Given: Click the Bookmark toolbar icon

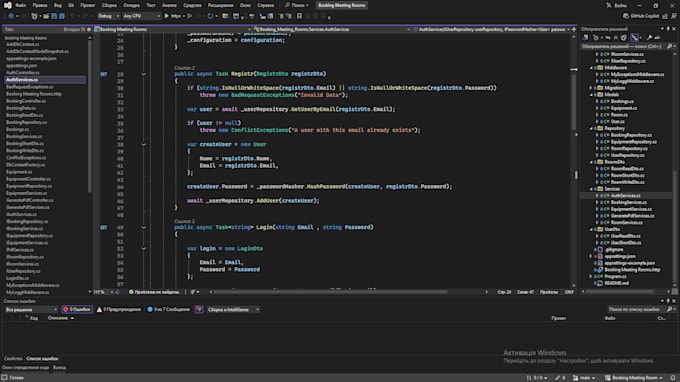Looking at the screenshot, I should (299, 16).
